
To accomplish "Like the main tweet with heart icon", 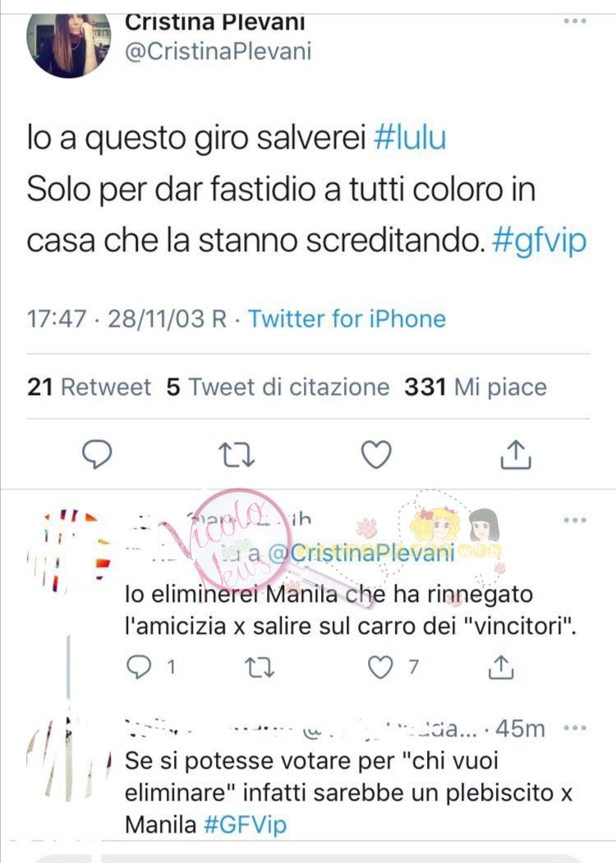I will [376, 455].
